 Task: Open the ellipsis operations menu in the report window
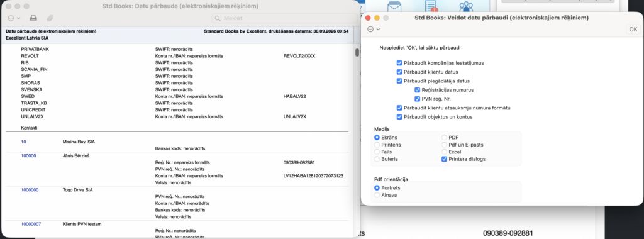click(x=14, y=18)
